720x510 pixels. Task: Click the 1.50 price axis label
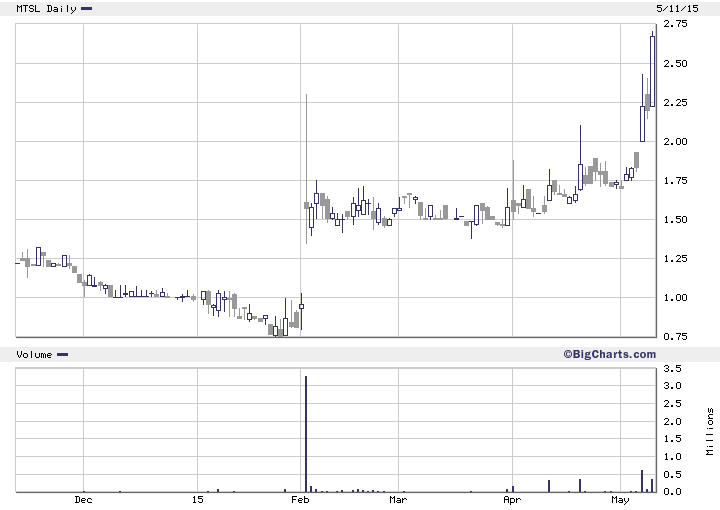coord(675,219)
